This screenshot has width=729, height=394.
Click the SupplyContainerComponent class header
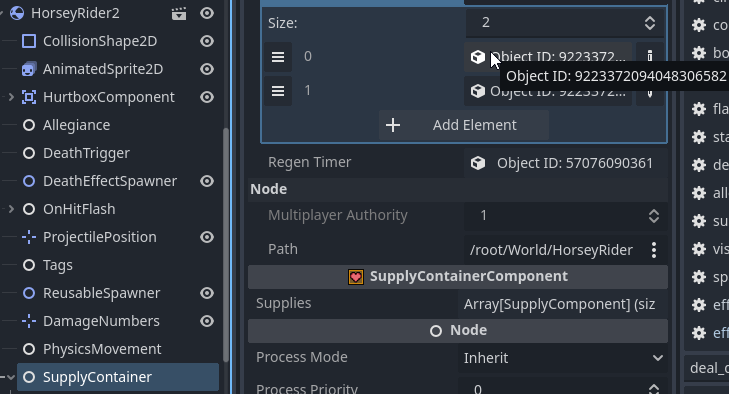[457, 276]
